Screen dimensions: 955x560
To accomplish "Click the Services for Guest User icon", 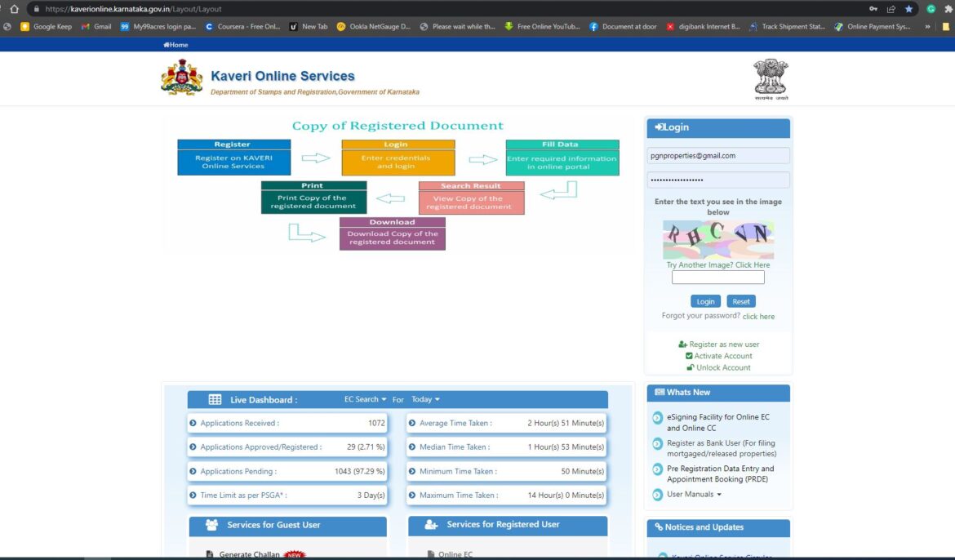I will click(211, 525).
